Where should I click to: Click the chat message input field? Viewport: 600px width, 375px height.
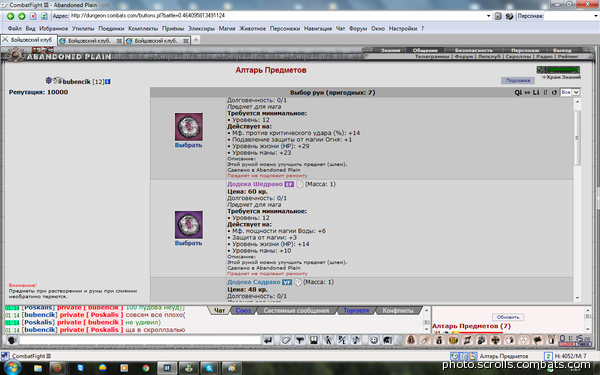(x=140, y=340)
